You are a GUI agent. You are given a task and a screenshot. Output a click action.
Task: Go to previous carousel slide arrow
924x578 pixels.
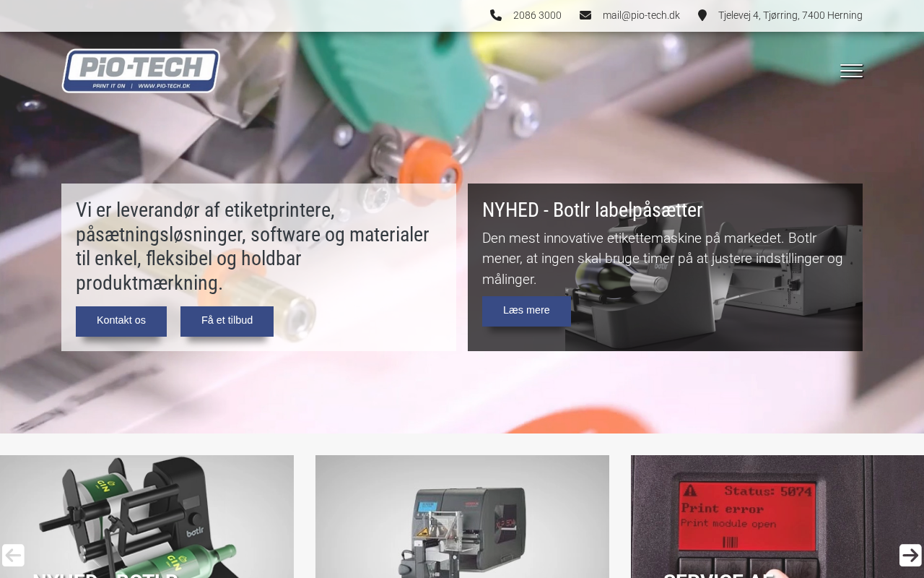tap(13, 555)
